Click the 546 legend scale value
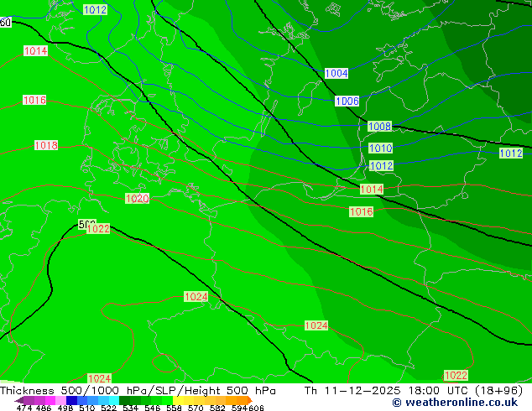This screenshot has height=411, width=532. click(153, 408)
